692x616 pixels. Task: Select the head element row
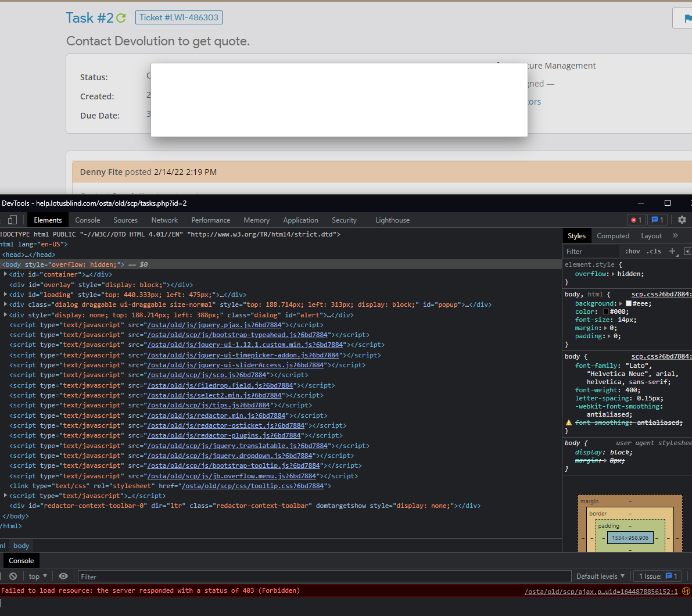pos(281,254)
